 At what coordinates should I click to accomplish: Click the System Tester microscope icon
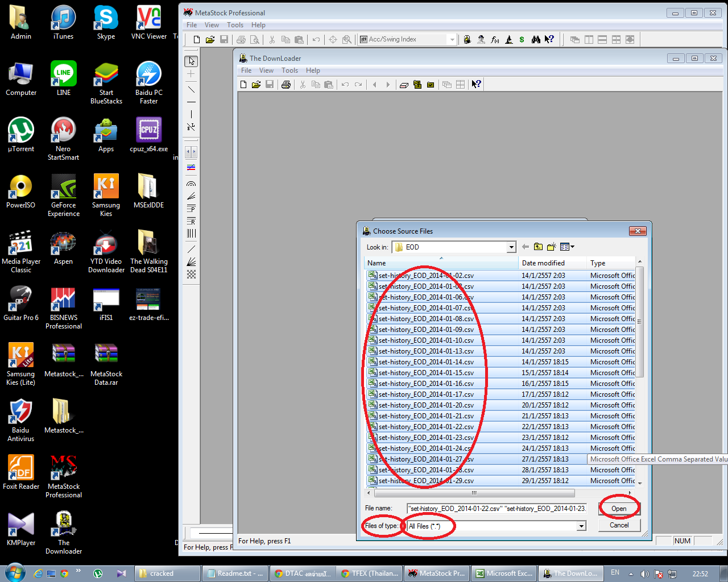(508, 39)
